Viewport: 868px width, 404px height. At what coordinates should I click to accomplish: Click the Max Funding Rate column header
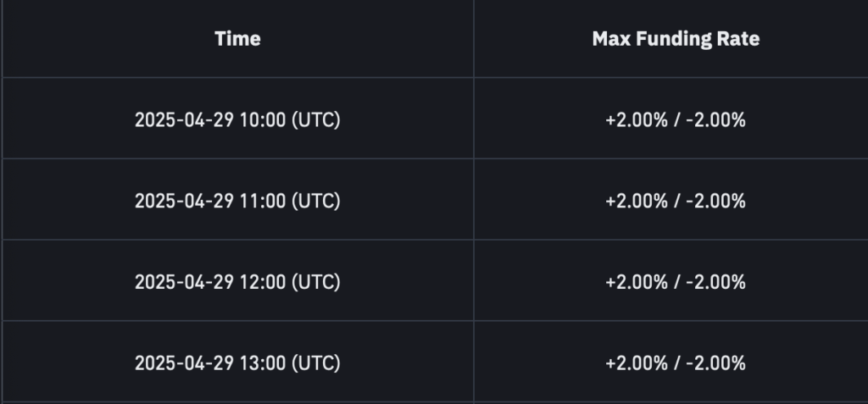[676, 39]
